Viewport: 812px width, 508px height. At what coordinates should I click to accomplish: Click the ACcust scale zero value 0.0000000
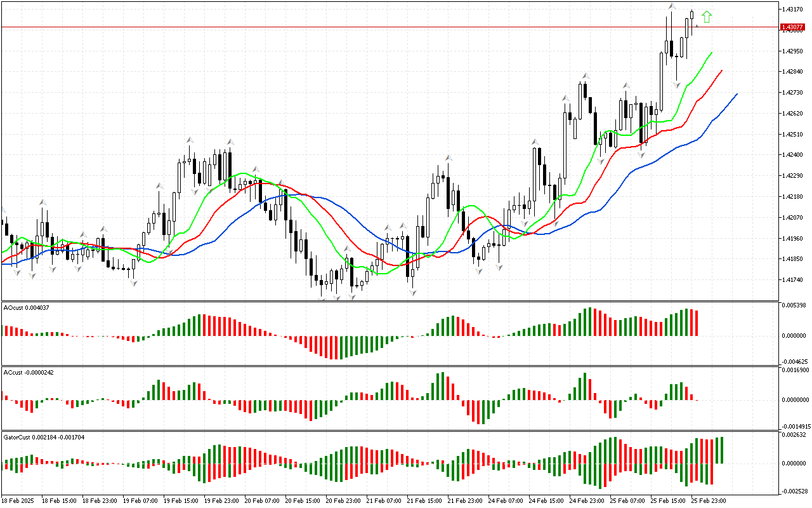pyautogui.click(x=796, y=400)
